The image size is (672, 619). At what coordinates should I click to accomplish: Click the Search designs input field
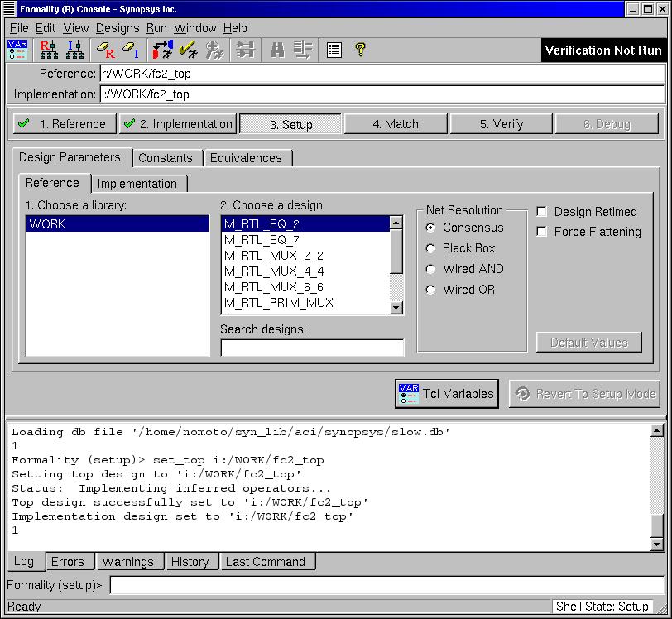point(312,348)
